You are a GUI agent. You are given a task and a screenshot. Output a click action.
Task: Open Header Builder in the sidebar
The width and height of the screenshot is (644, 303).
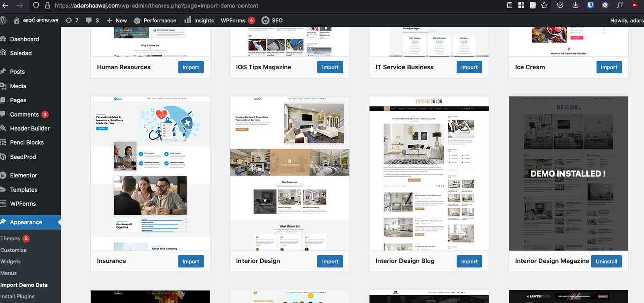pos(30,128)
